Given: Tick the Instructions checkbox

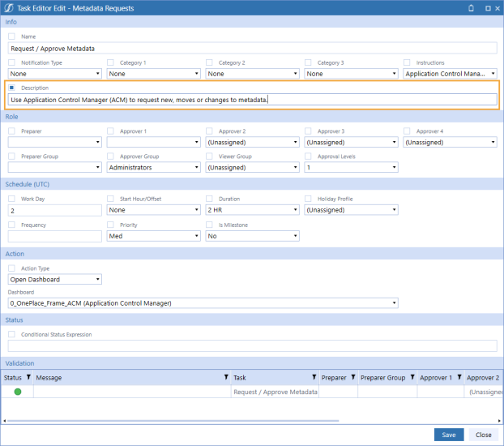Looking at the screenshot, I should coord(407,62).
